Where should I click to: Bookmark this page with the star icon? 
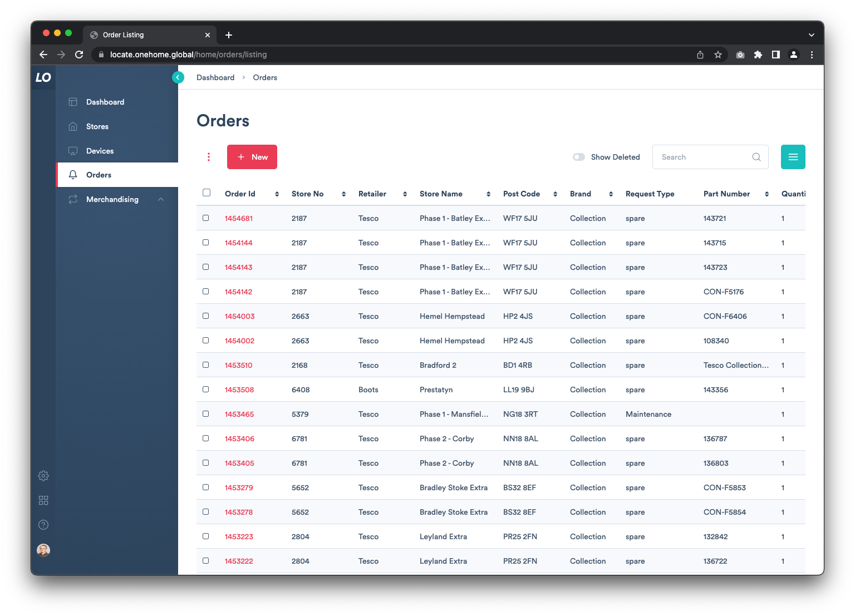[718, 55]
